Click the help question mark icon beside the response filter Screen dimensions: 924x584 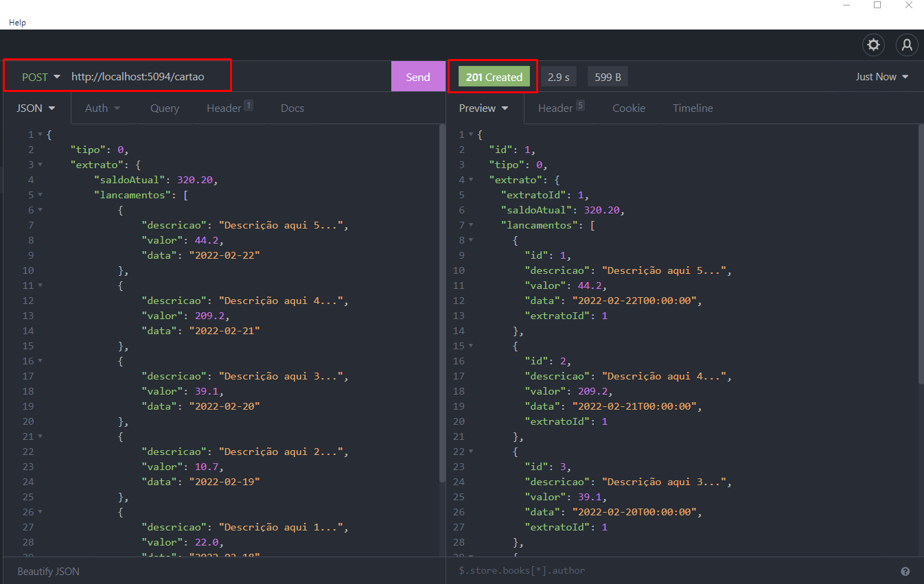tap(905, 571)
